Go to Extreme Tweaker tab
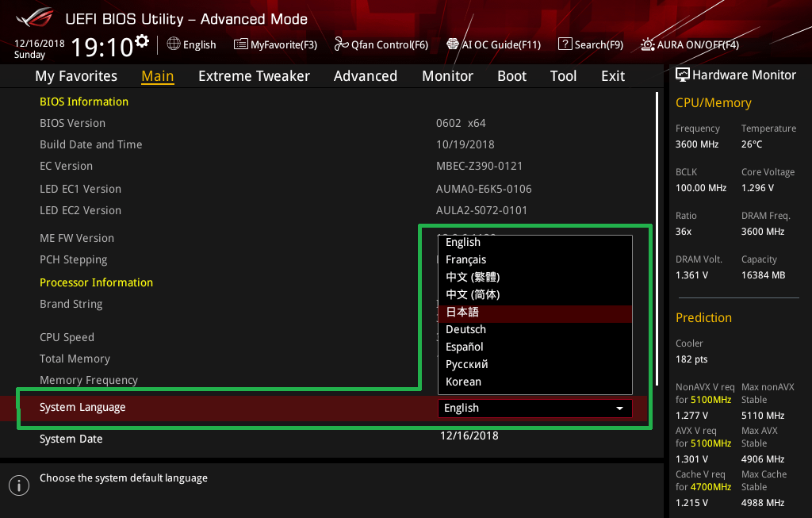This screenshot has width=812, height=518. 254,76
